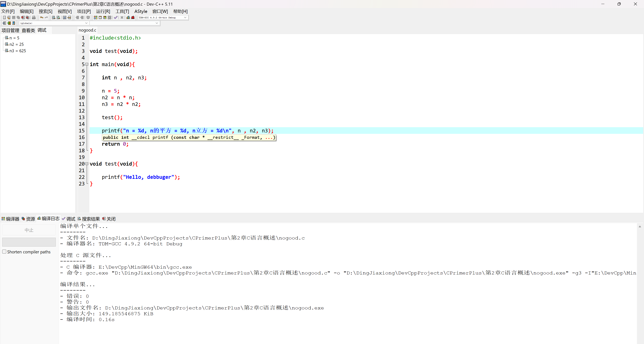Enable Shorten compiler paths checkbox

coord(4,252)
